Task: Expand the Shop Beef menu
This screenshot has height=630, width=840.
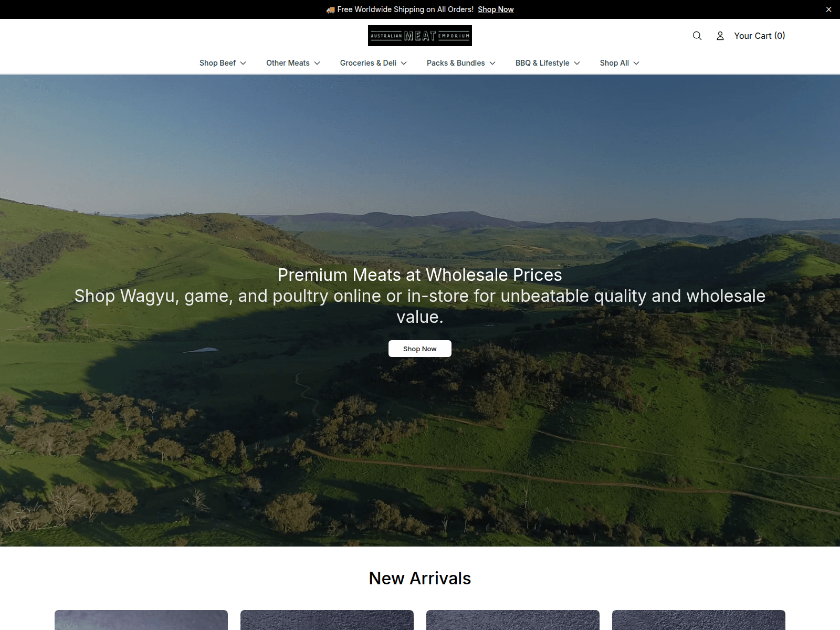Action: pyautogui.click(x=223, y=63)
